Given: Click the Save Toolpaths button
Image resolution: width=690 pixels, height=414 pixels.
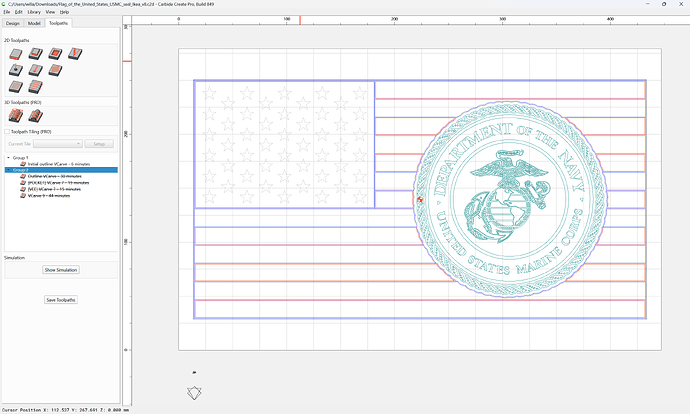Looking at the screenshot, I should (61, 300).
